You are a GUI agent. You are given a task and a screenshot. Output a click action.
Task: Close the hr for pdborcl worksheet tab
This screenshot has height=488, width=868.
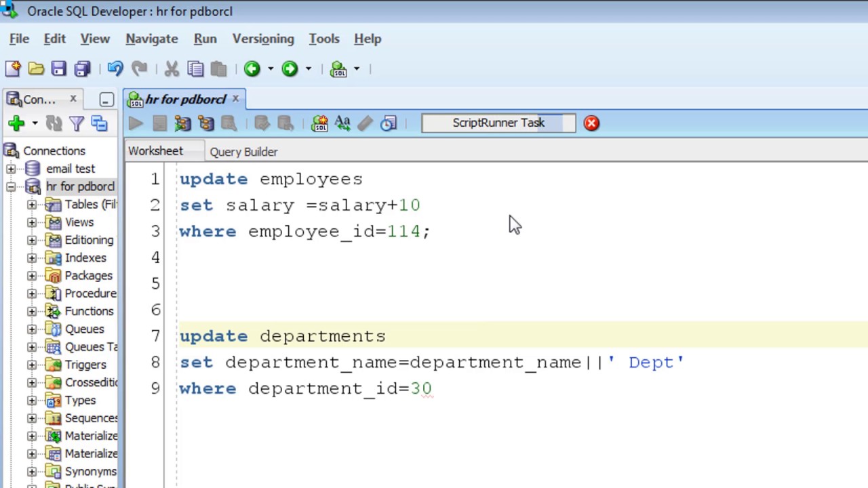(235, 98)
